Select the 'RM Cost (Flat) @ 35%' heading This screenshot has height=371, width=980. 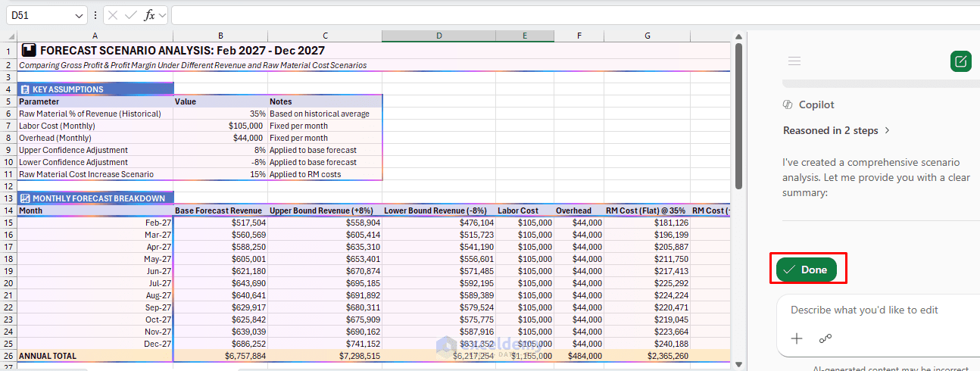(x=648, y=210)
